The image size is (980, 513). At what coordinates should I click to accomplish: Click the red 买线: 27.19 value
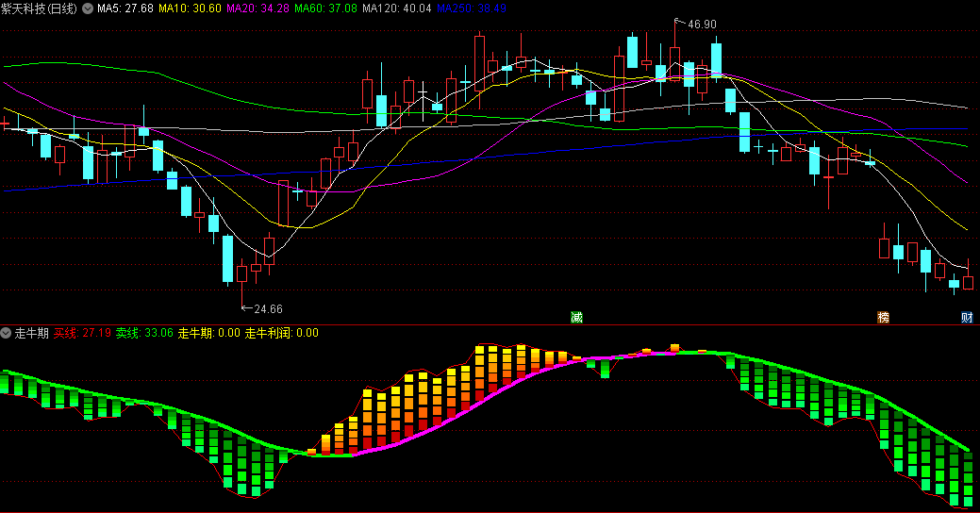(x=82, y=333)
